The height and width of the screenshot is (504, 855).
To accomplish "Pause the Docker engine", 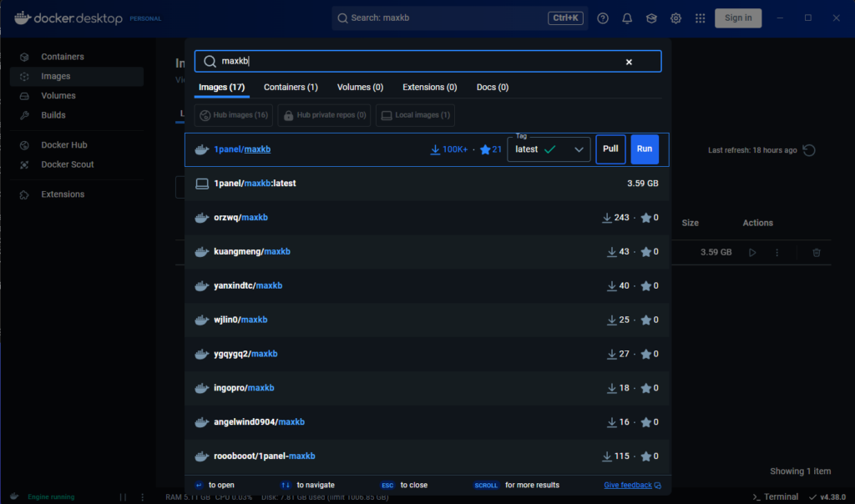I will (x=124, y=497).
